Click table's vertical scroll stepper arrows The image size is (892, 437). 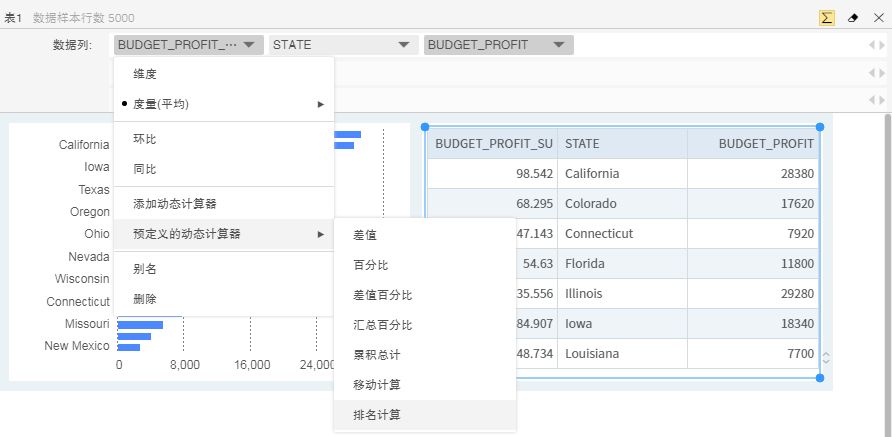[825, 357]
